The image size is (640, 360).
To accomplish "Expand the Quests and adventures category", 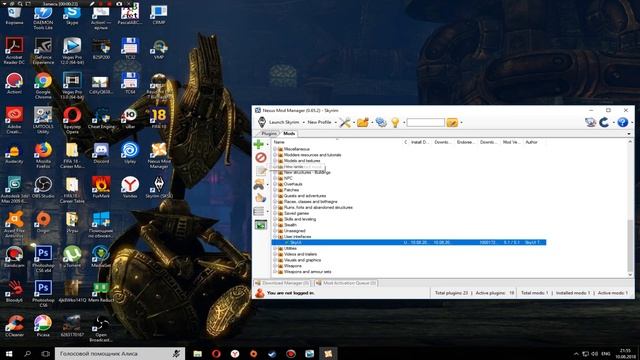I will pos(275,196).
